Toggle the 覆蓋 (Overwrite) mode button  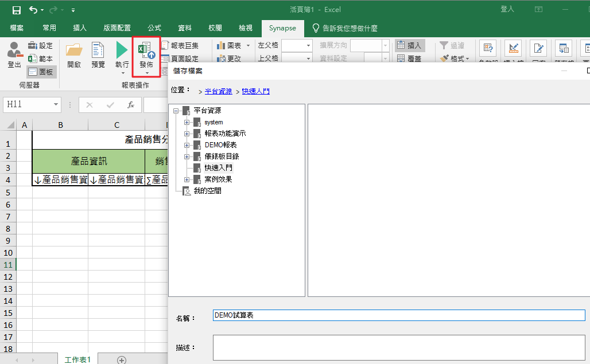[x=409, y=58]
